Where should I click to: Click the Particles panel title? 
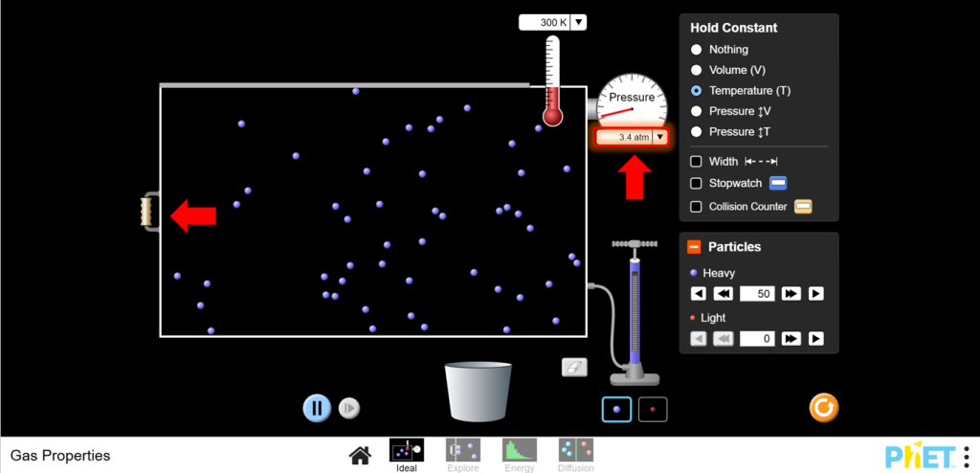(734, 246)
